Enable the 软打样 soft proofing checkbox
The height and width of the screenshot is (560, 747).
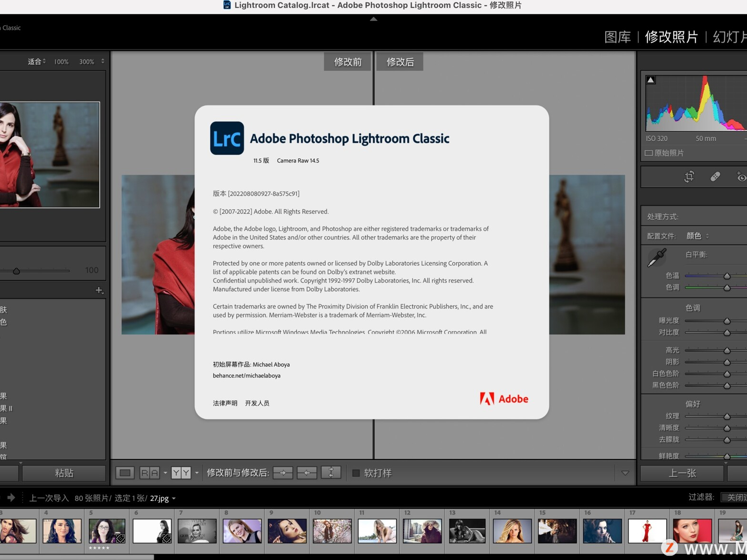click(356, 472)
